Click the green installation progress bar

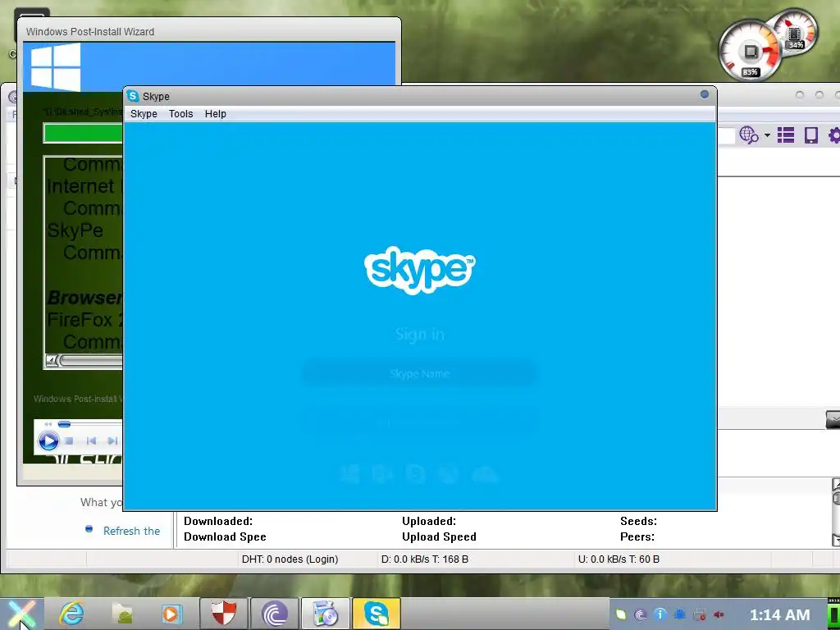[x=83, y=134]
